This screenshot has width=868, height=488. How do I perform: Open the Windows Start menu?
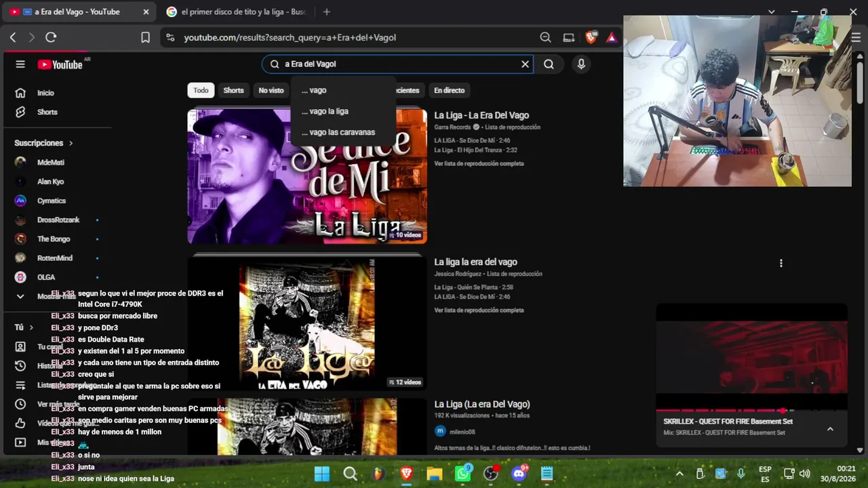click(322, 473)
